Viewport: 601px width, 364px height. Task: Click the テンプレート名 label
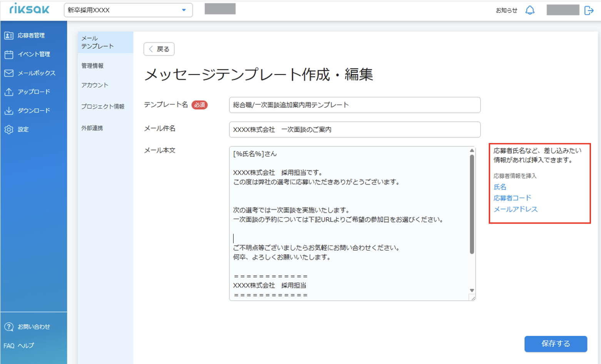[x=166, y=105]
